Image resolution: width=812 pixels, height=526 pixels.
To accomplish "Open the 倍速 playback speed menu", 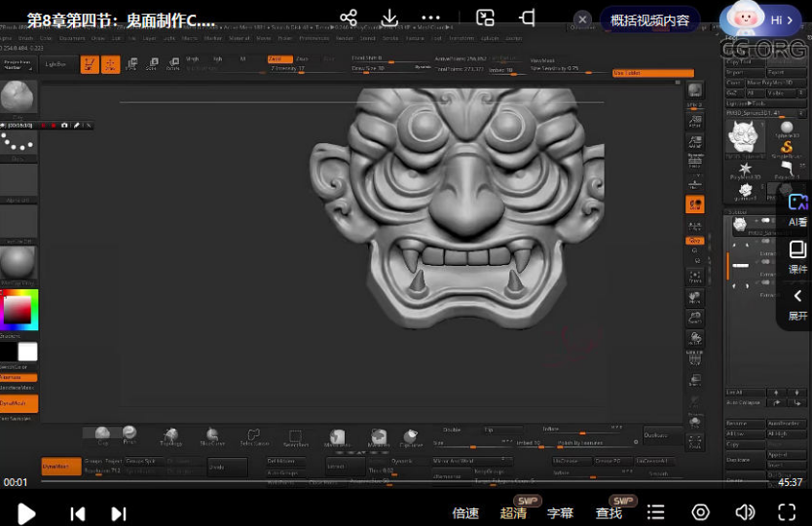I will click(465, 513).
